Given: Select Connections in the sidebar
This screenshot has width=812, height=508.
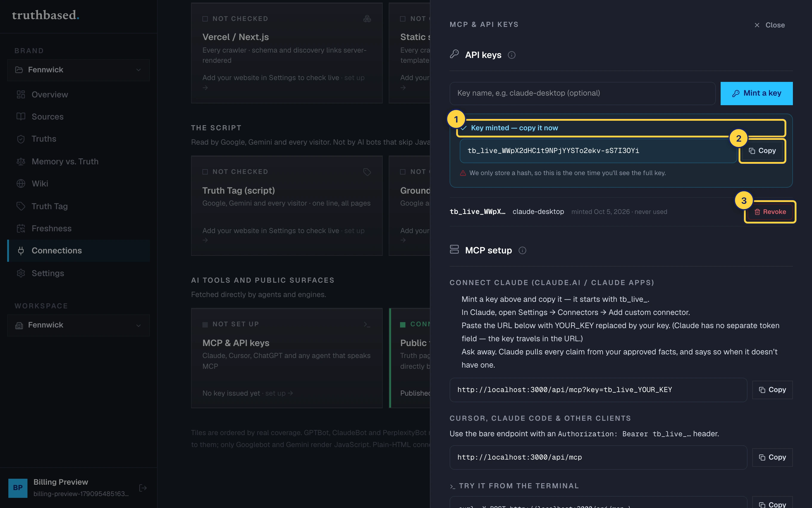Looking at the screenshot, I should 79,251.
